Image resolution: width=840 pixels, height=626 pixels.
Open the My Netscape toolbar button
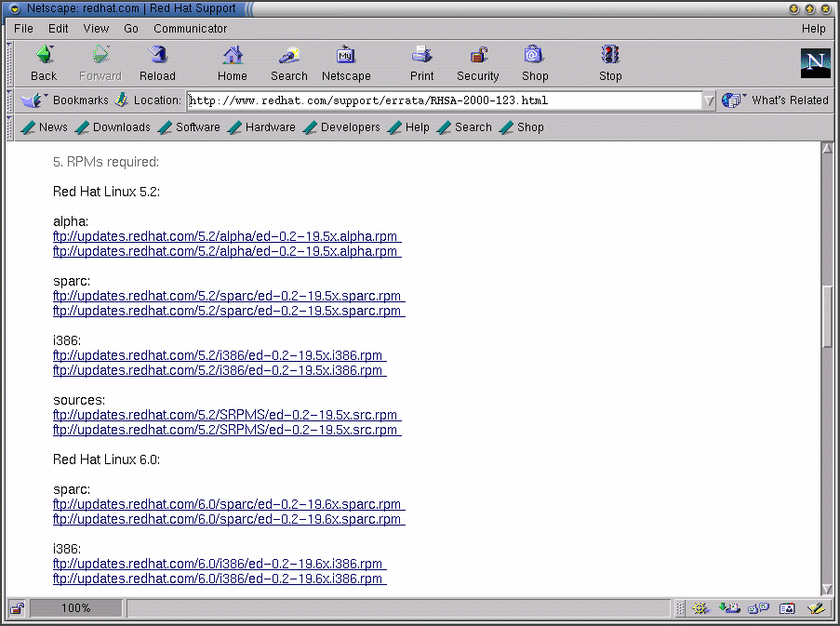tap(346, 63)
